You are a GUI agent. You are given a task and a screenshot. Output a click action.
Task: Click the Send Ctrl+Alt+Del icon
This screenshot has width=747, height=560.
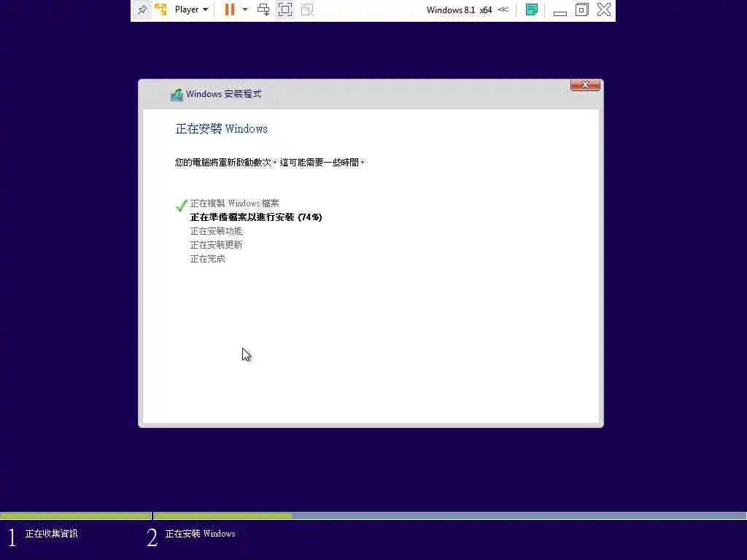pos(263,9)
